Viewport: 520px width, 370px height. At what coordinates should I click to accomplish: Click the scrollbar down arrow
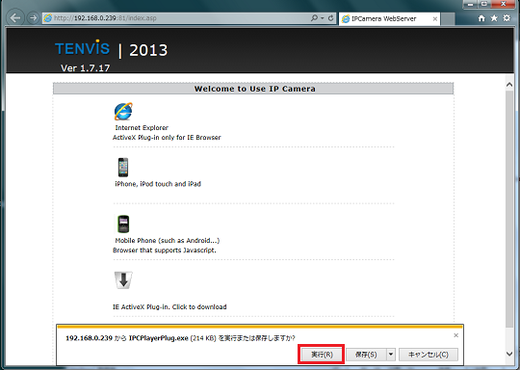[x=509, y=354]
